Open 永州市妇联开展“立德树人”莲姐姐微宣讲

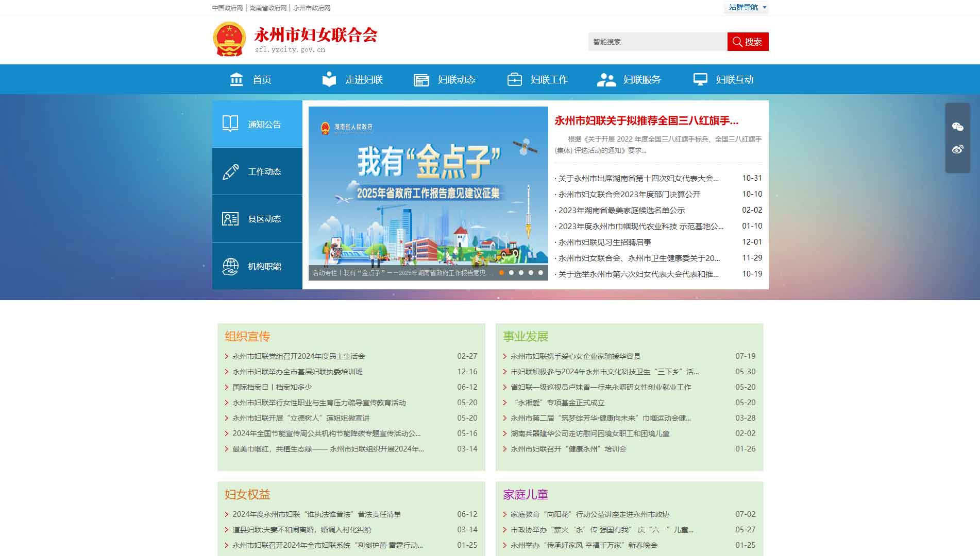coord(301,418)
